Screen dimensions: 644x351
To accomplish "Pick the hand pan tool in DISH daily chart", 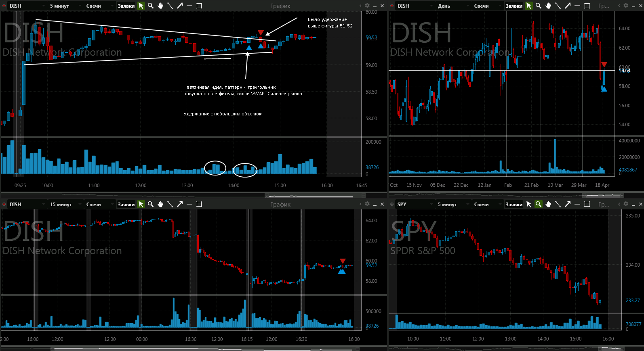I will pyautogui.click(x=548, y=6).
